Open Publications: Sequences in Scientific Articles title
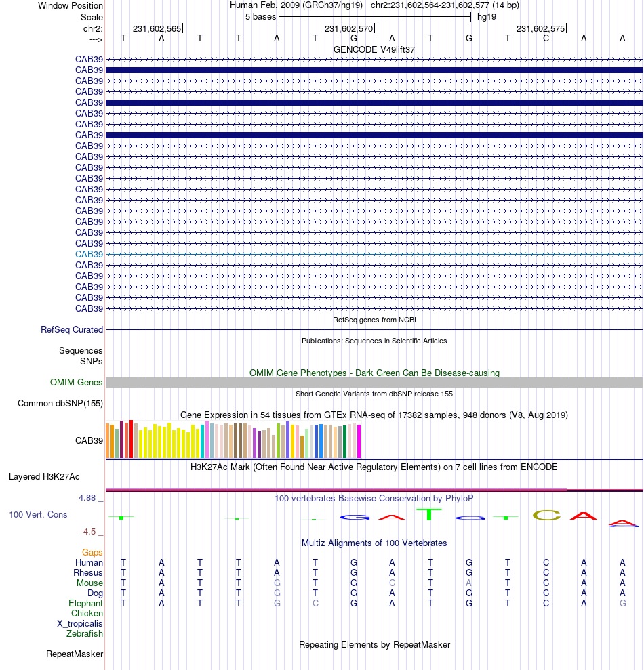 click(374, 341)
